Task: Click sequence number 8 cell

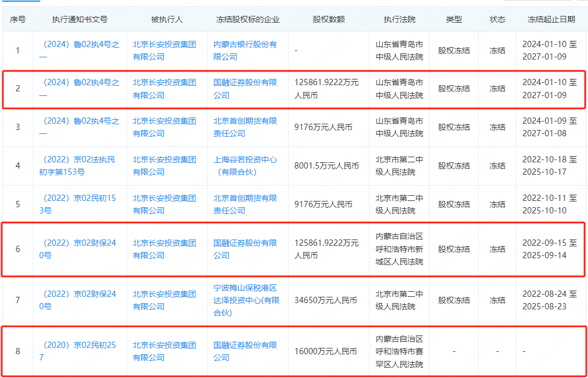Action: tap(18, 351)
